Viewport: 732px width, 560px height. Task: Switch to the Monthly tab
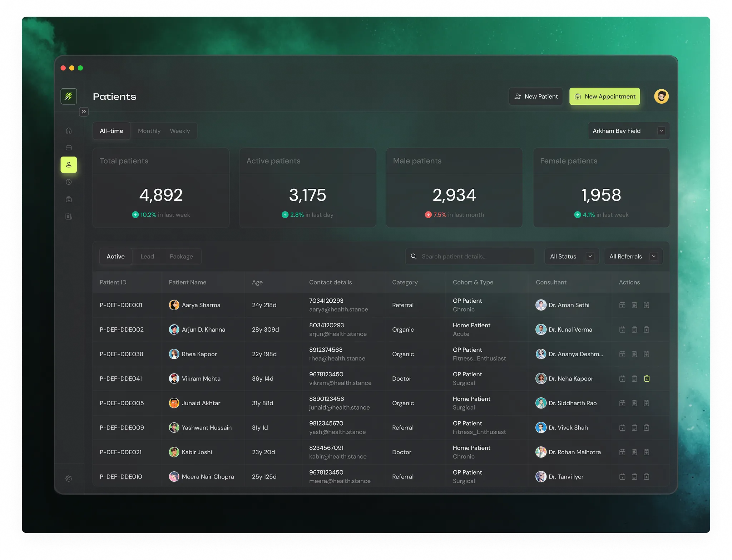(x=149, y=131)
